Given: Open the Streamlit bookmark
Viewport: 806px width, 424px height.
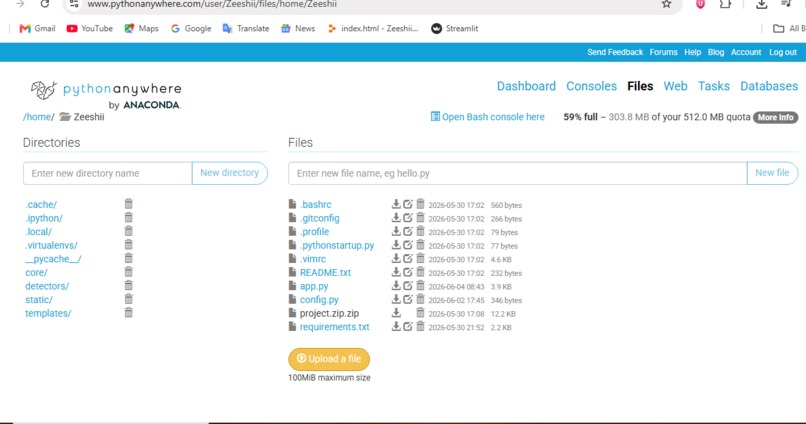Looking at the screenshot, I should point(454,28).
